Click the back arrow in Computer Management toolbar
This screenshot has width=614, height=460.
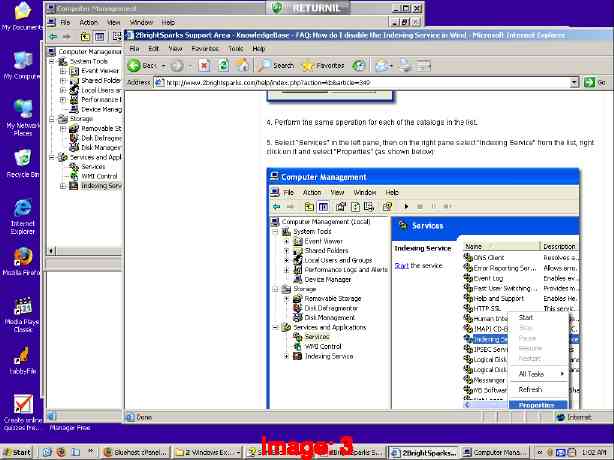[53, 36]
